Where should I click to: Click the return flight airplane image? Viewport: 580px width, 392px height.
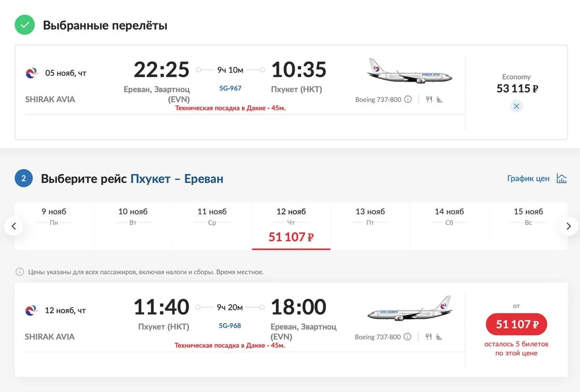[x=410, y=308]
